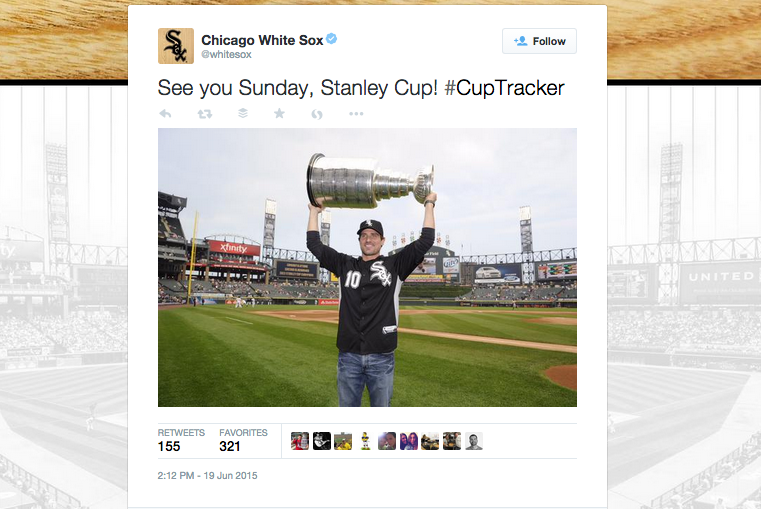Screen dimensions: 761x509
Task: Click the blue verified badge
Action: pos(331,39)
